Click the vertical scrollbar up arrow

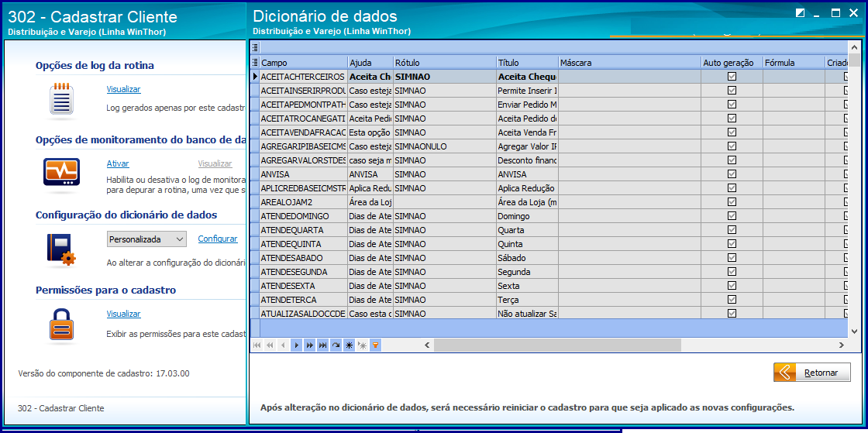pyautogui.click(x=855, y=47)
